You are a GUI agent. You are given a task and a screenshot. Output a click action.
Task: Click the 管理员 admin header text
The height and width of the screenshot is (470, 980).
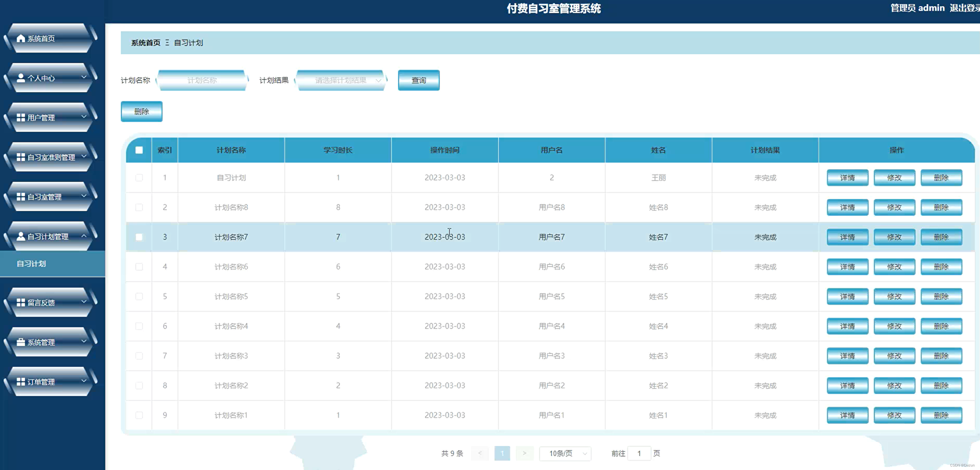tap(917, 8)
